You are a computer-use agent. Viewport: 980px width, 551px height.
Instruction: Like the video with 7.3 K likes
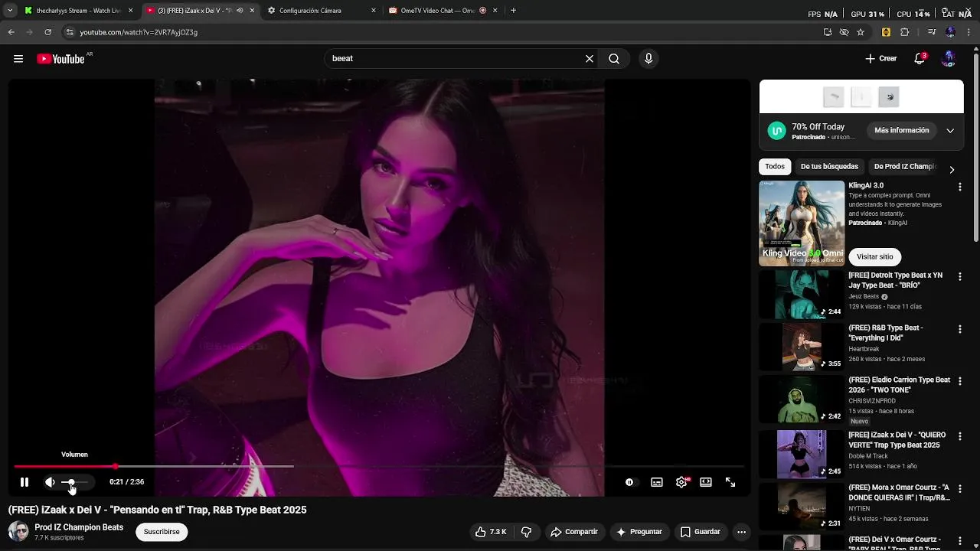[x=491, y=532]
